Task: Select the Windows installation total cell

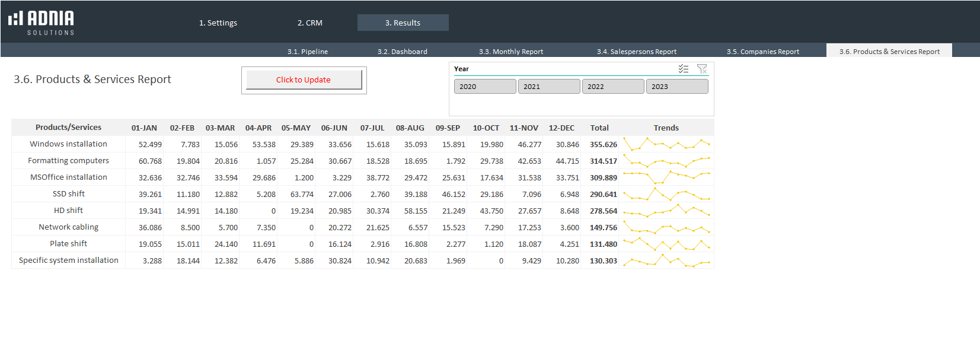Action: point(603,145)
